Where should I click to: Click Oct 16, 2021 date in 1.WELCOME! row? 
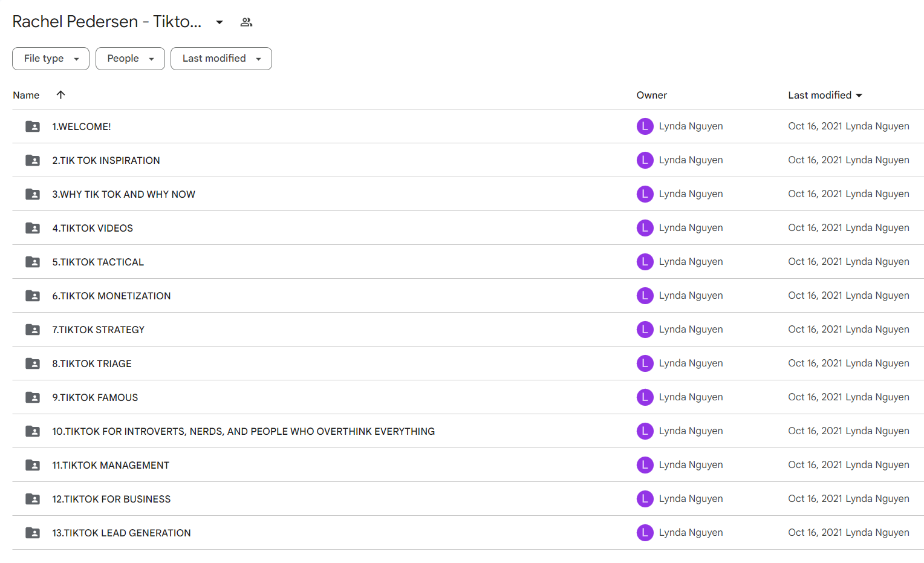coord(815,126)
